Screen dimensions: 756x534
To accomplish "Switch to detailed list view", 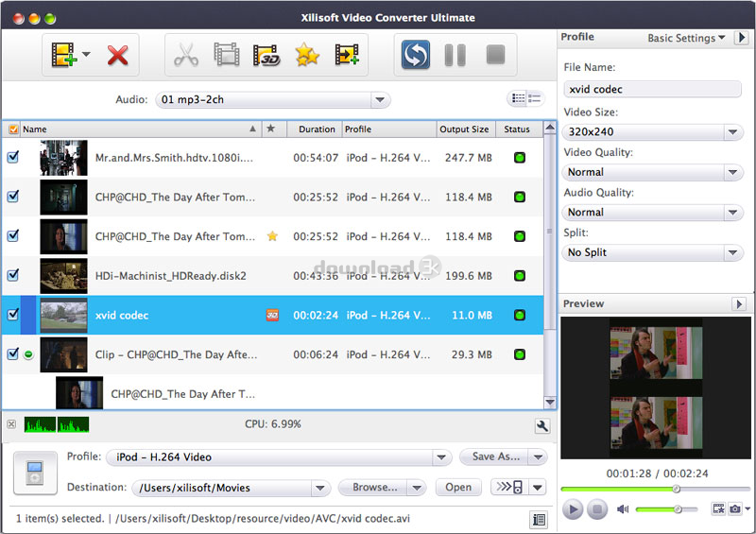I will pyautogui.click(x=535, y=98).
